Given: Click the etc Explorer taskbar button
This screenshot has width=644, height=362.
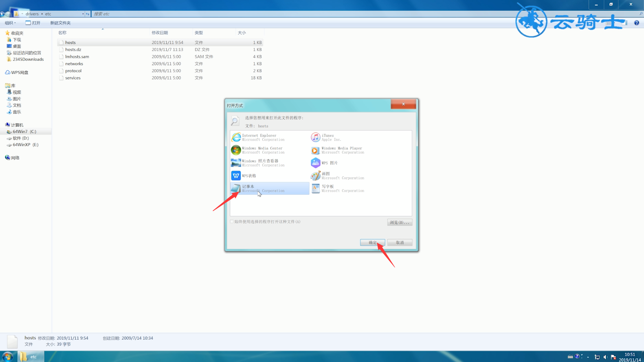Looking at the screenshot, I should (31, 357).
